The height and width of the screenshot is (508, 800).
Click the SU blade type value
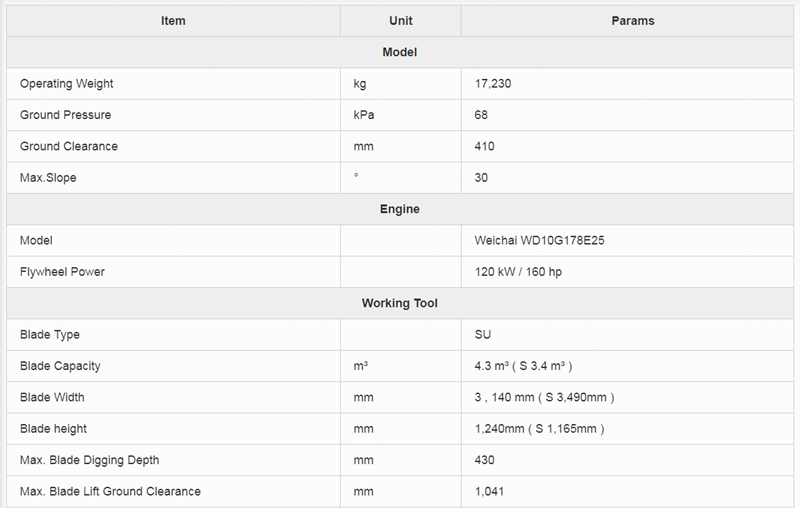pyautogui.click(x=483, y=335)
